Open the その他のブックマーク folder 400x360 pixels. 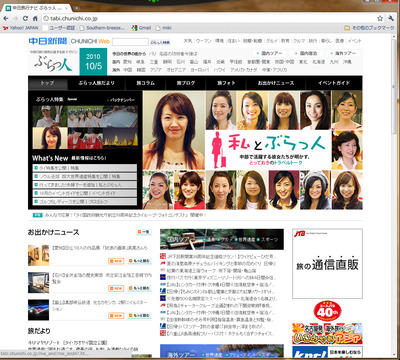(369, 28)
